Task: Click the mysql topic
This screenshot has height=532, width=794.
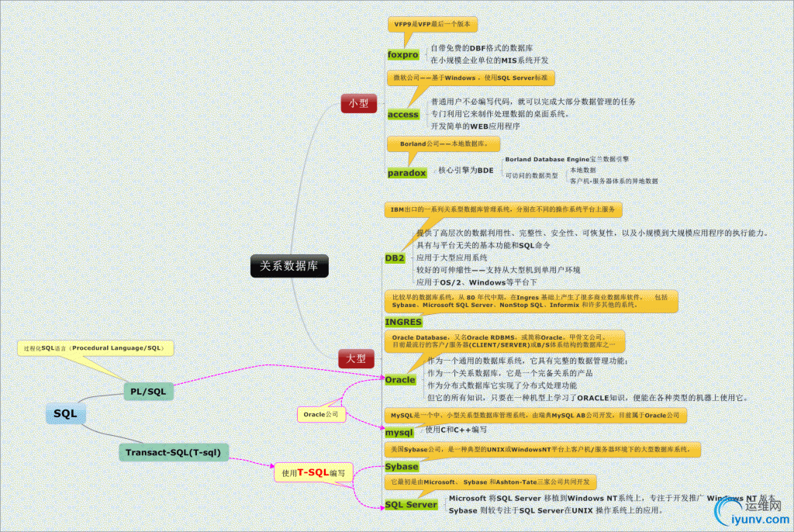Action: [399, 432]
